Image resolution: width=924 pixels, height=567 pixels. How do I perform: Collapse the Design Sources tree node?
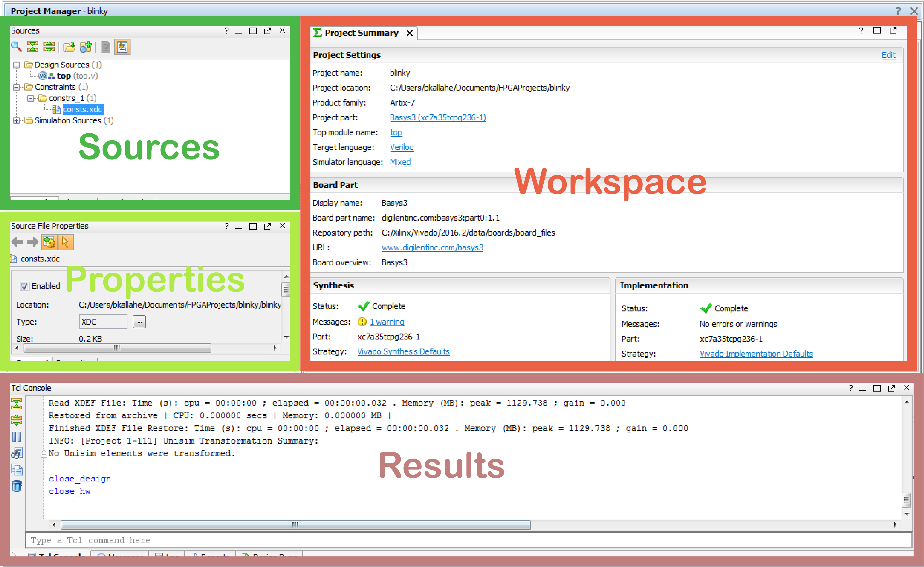pyautogui.click(x=16, y=65)
